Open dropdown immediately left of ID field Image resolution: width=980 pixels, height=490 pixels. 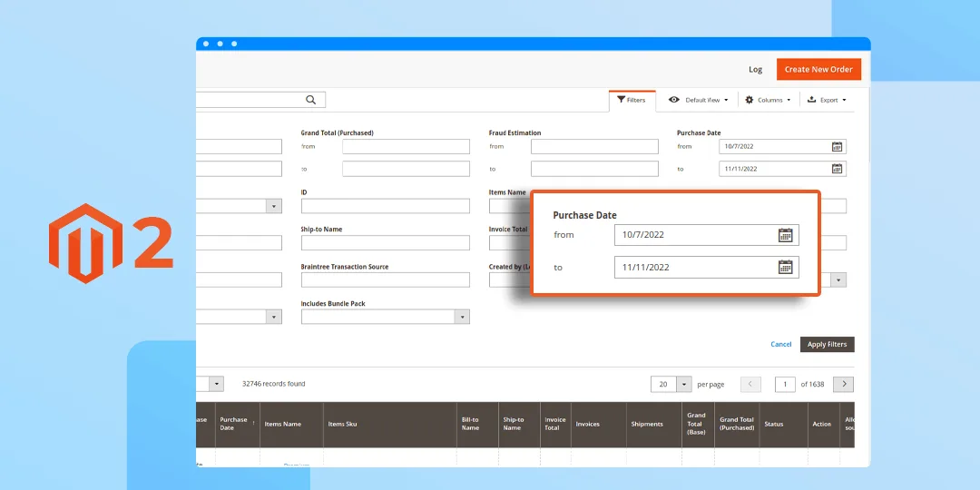(274, 206)
